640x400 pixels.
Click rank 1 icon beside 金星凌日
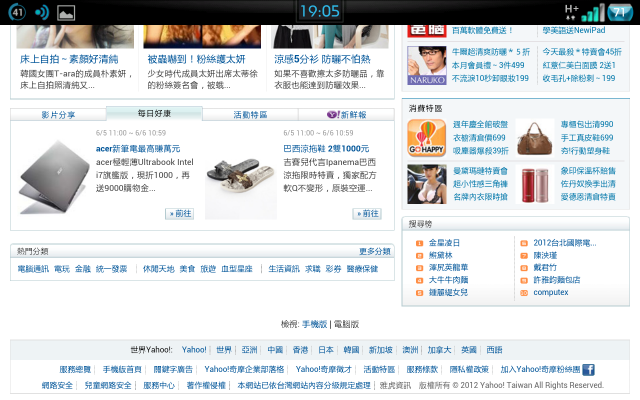[419, 243]
